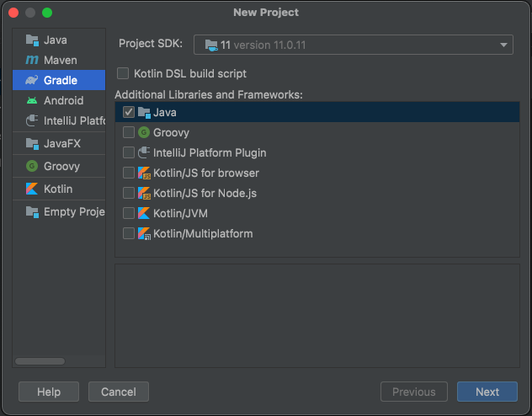Click the IntelliJ Platform plug icon in sidebar

tap(32, 120)
